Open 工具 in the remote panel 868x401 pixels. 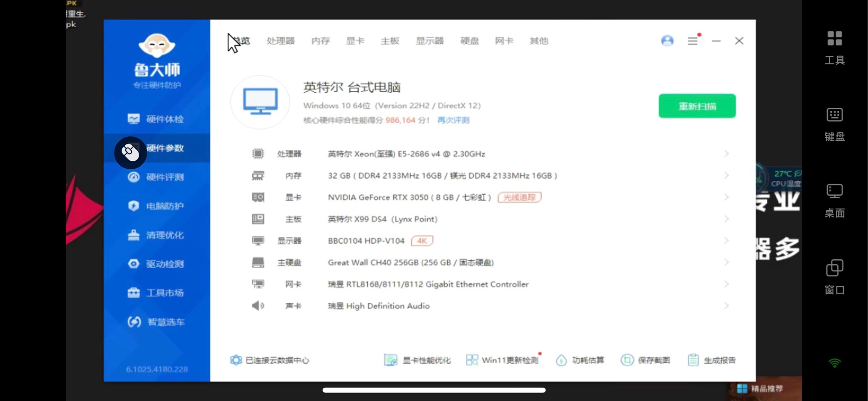pyautogui.click(x=835, y=48)
